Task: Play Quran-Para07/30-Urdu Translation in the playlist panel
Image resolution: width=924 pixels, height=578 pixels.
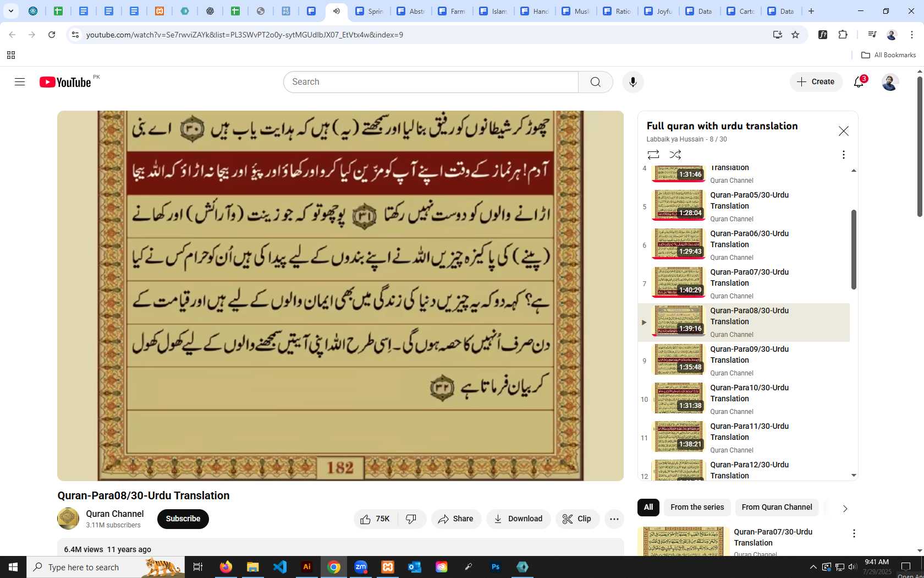Action: [744, 283]
